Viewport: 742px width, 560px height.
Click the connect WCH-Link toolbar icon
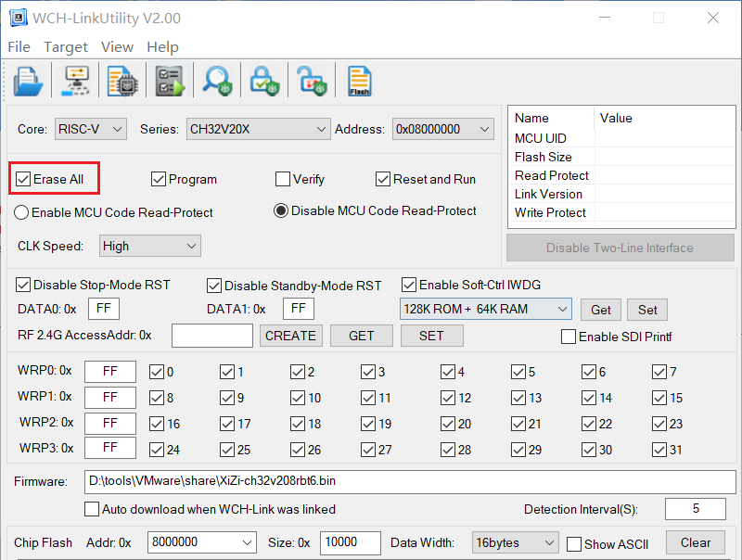click(x=76, y=82)
